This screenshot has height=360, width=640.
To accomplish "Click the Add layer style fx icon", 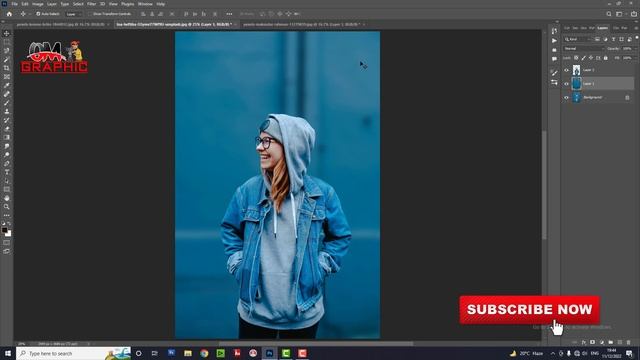I will pos(584,342).
